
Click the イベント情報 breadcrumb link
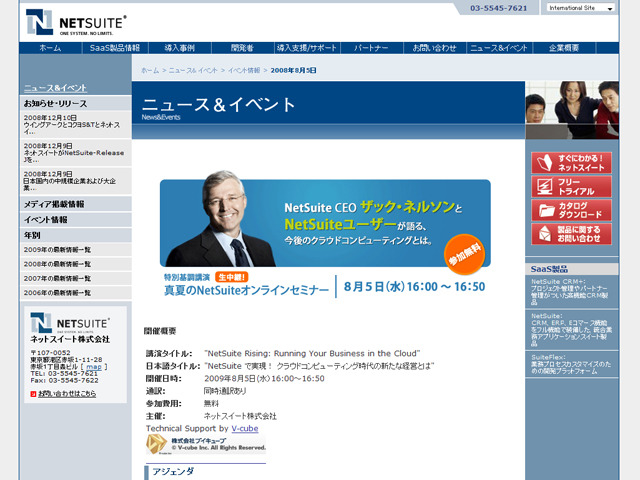(x=244, y=70)
